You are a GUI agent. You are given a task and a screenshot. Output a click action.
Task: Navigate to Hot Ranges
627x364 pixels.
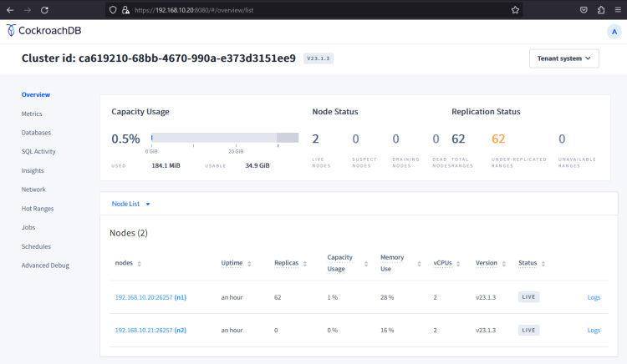pos(37,208)
